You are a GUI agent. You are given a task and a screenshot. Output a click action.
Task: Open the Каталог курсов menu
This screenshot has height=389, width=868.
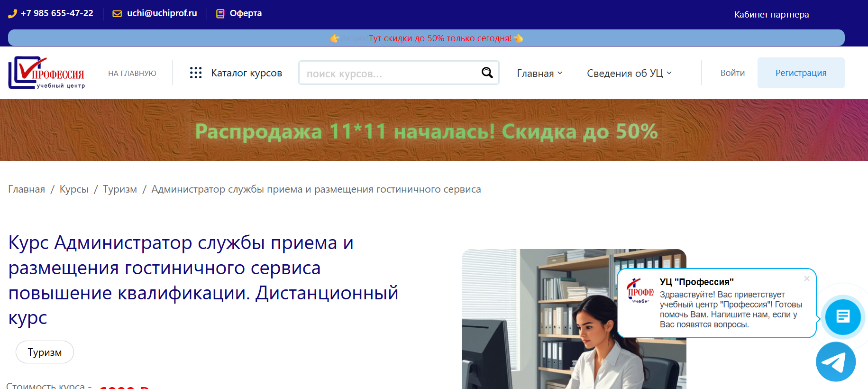(x=246, y=73)
